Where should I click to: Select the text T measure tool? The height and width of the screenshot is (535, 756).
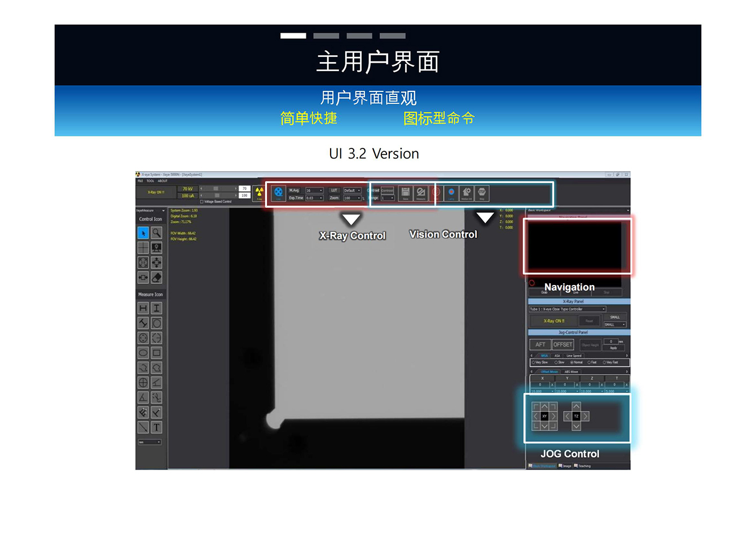tap(157, 428)
